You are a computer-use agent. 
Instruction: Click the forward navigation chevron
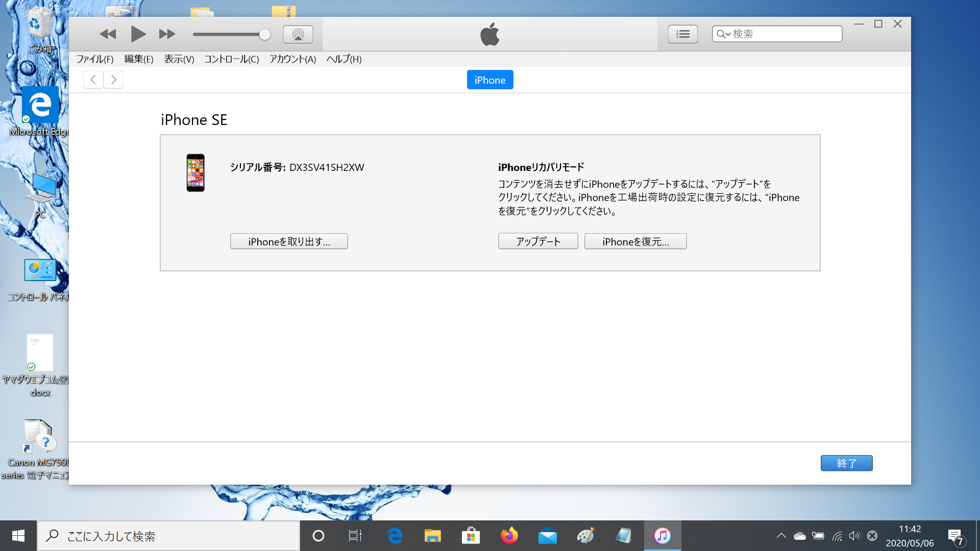tap(113, 80)
